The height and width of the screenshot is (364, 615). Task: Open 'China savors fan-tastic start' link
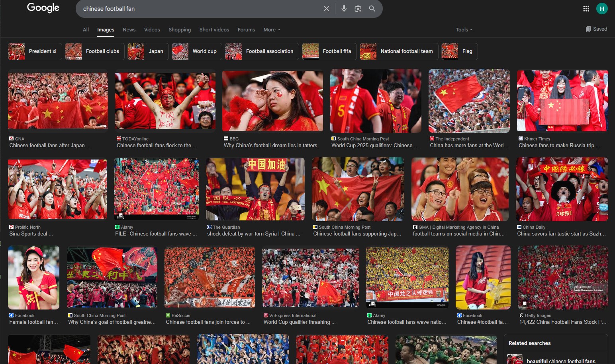click(562, 234)
